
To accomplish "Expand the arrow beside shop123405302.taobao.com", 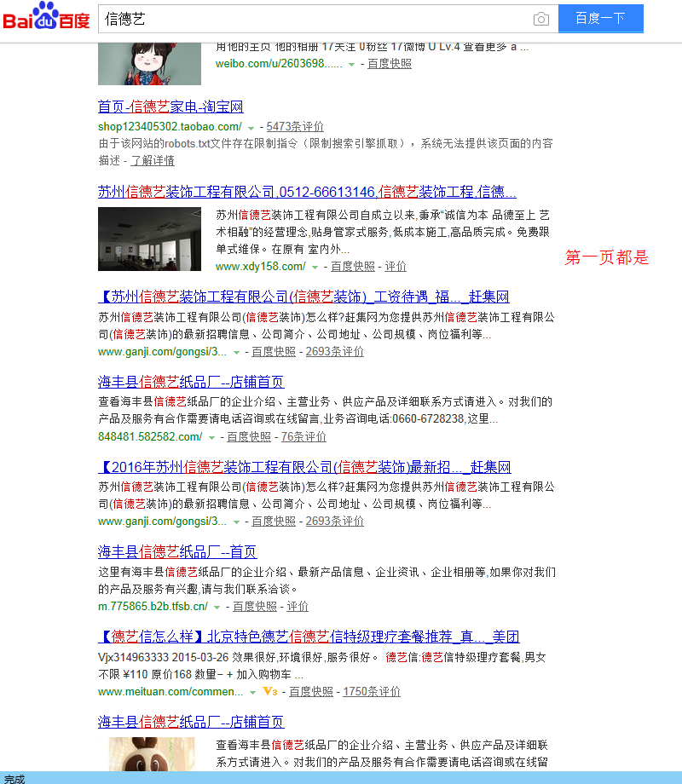I will click(251, 128).
